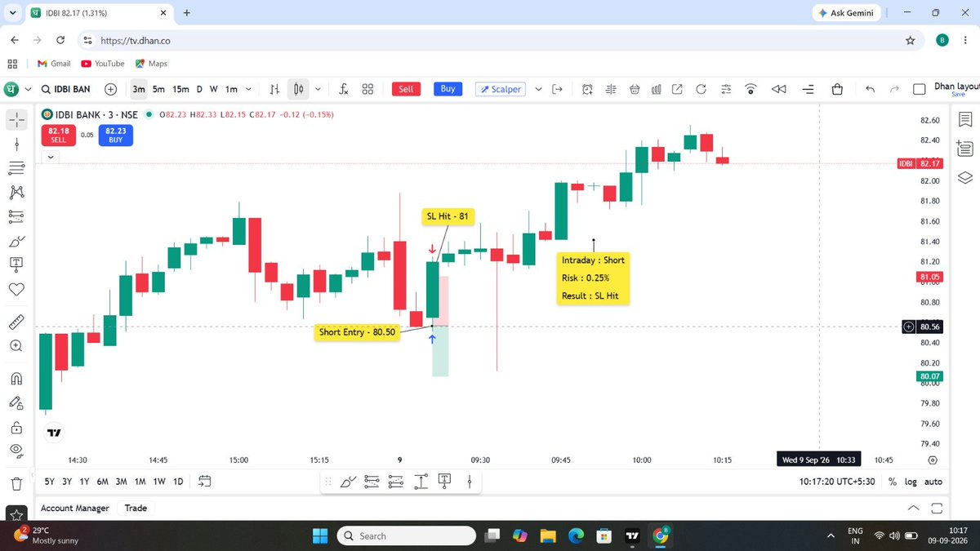Click the 82.23 BUY price box
The width and height of the screenshot is (980, 551).
(x=116, y=136)
